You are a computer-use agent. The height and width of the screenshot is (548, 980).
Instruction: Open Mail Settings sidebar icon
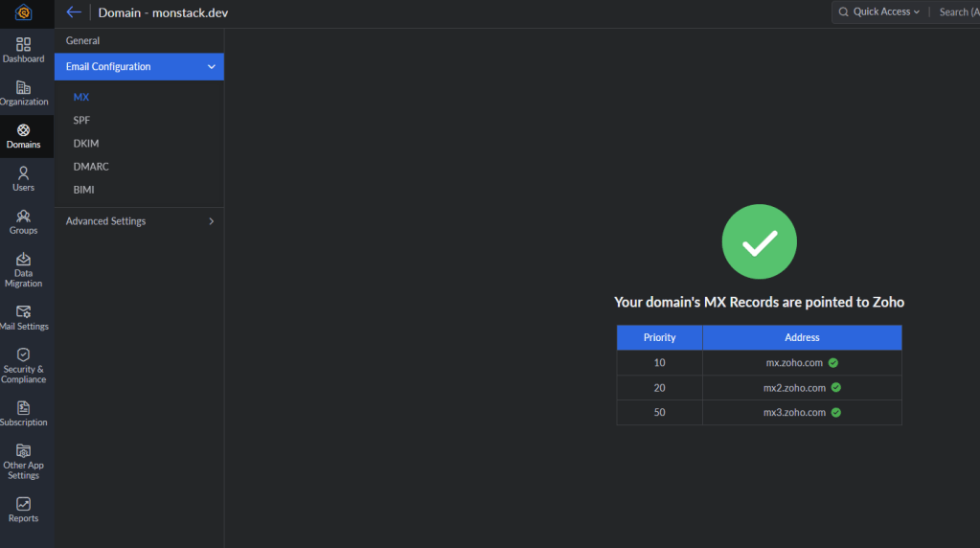click(x=24, y=312)
